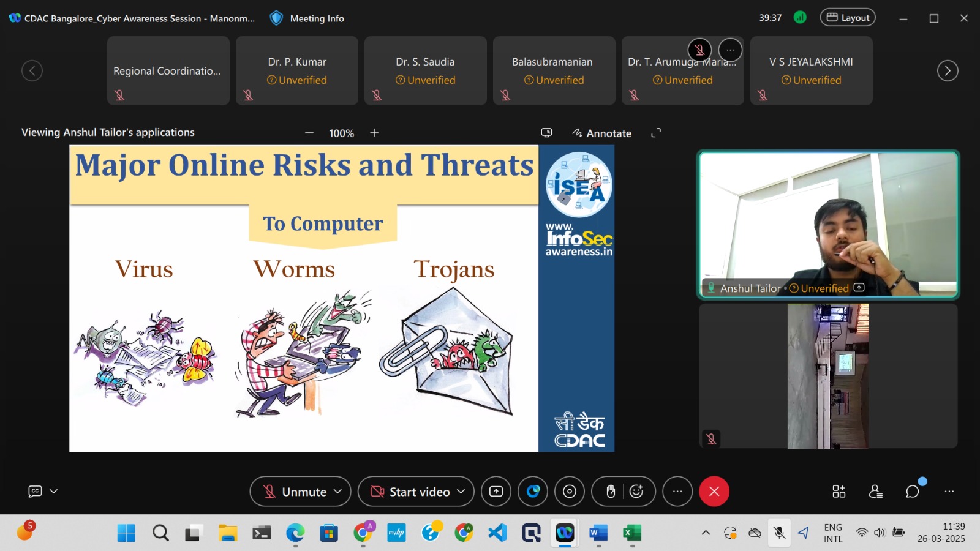Expand audio options arrow next to Unmute
Viewport: 980px width, 551px height.
tap(337, 492)
